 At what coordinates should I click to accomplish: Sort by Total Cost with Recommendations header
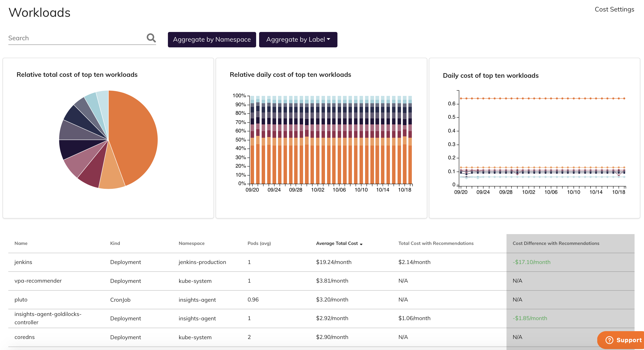(x=436, y=243)
